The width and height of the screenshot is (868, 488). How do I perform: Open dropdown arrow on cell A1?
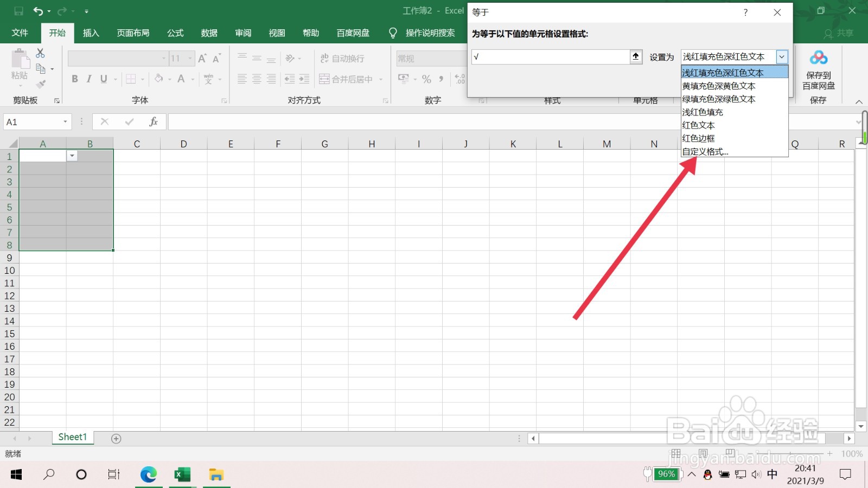coord(72,156)
